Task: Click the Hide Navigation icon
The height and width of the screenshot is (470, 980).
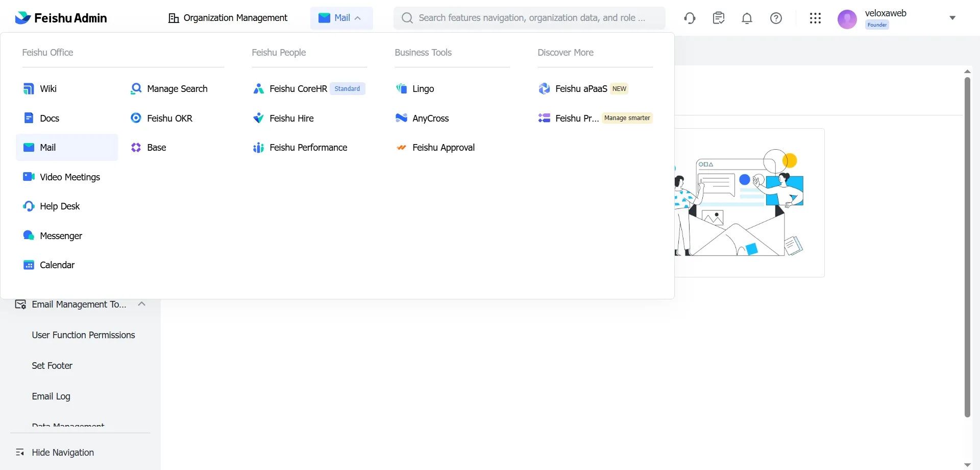Action: tap(20, 452)
